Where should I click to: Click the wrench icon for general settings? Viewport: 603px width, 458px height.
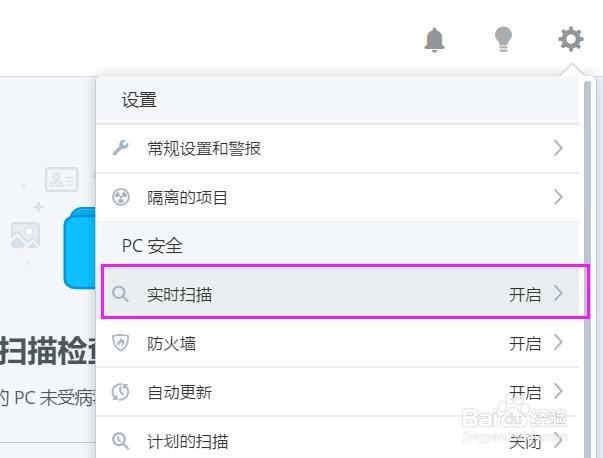pos(121,148)
